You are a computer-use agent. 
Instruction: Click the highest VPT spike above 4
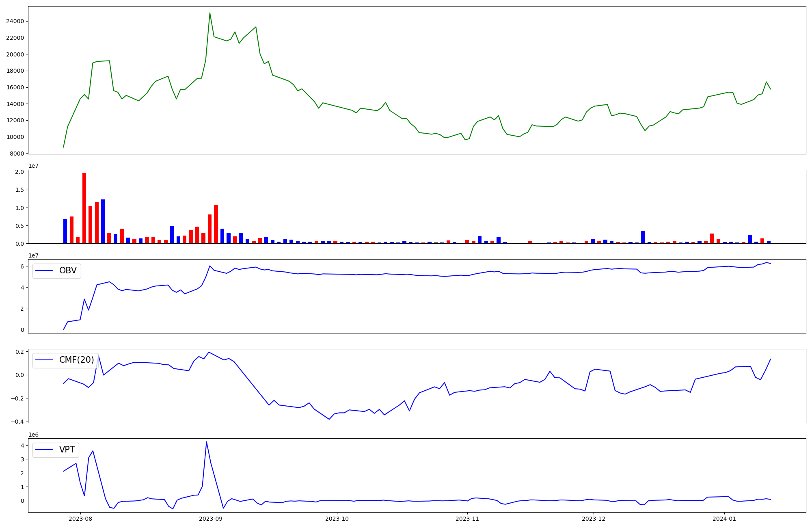206,442
